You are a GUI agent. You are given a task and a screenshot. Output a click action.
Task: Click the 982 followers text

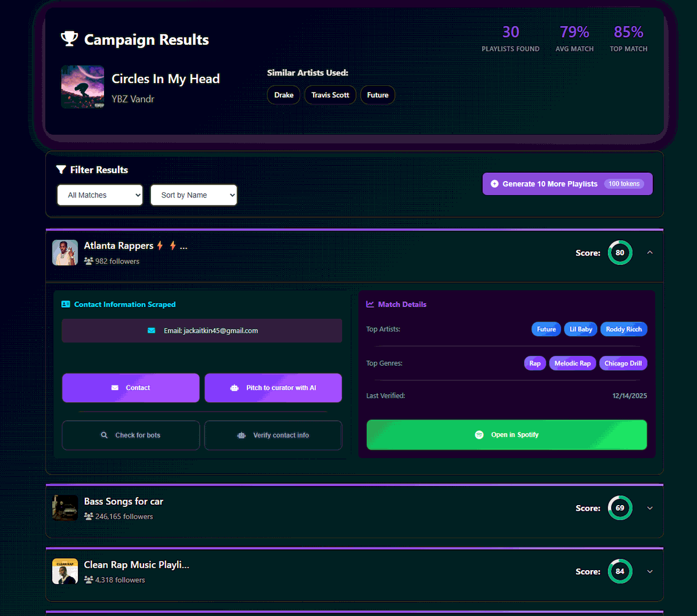point(117,261)
